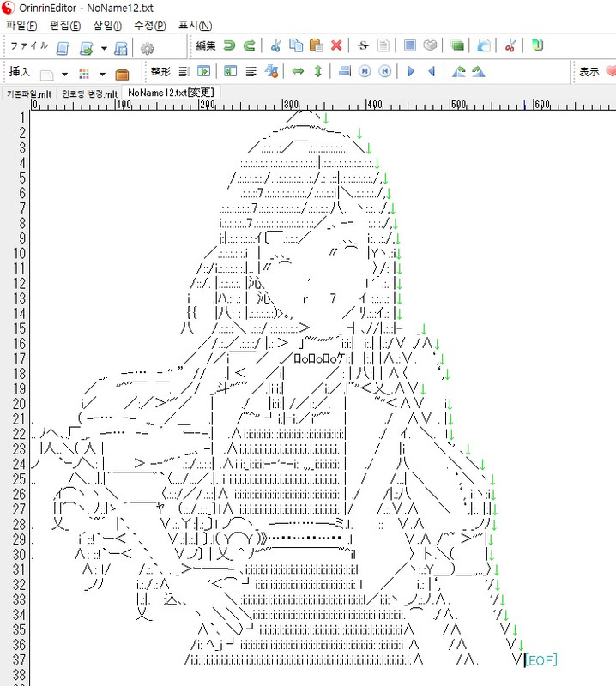Expand the open file dropdown arrow
This screenshot has height=686, width=616.
[104, 48]
